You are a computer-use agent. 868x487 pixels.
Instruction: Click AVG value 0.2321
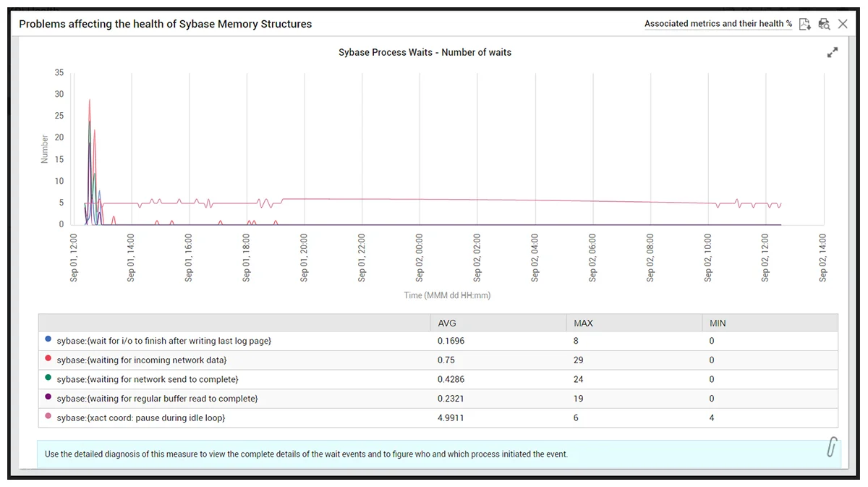(x=451, y=399)
